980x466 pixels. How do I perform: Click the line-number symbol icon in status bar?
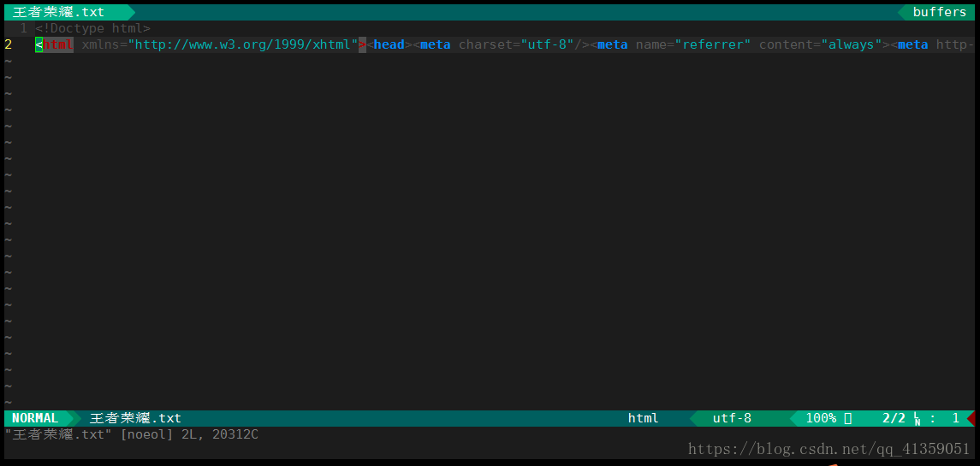pos(918,419)
